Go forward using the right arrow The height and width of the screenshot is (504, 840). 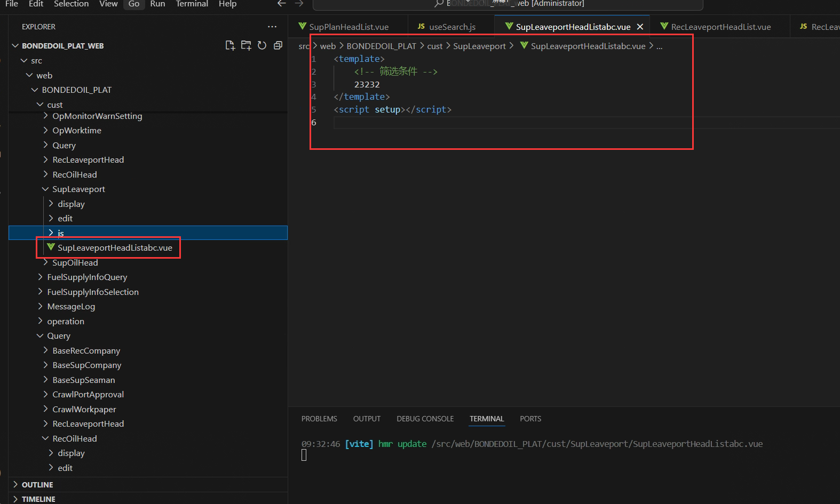[x=299, y=4]
